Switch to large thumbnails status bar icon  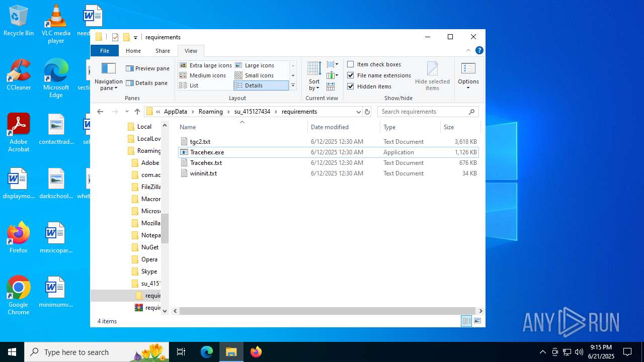(477, 321)
